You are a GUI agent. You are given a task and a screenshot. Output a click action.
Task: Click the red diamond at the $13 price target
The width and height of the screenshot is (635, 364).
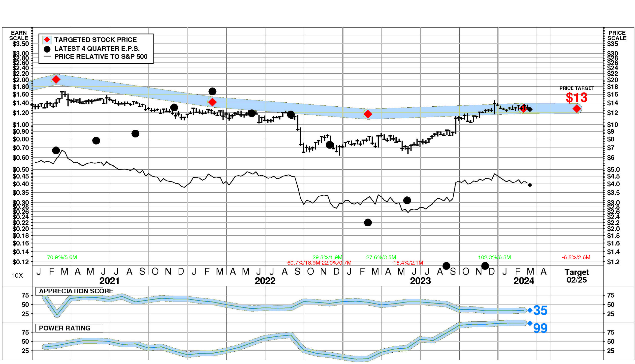pyautogui.click(x=577, y=109)
